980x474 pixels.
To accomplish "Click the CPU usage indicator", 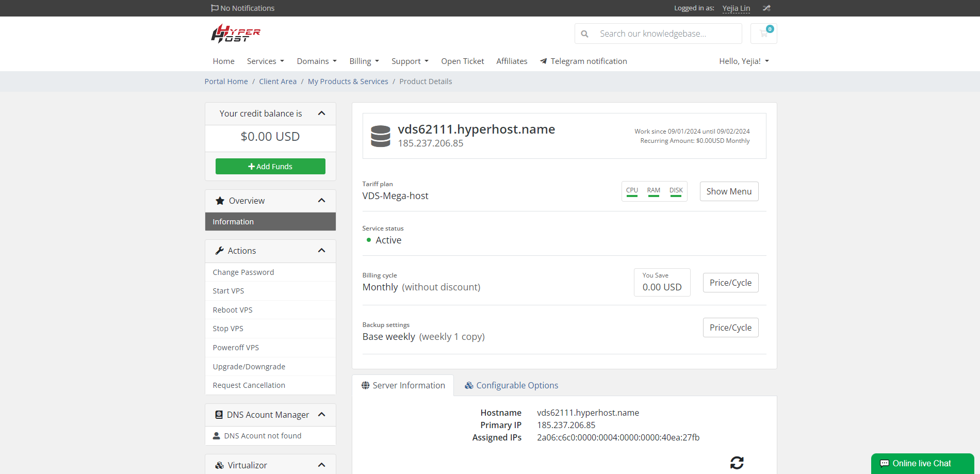I will coord(632,191).
